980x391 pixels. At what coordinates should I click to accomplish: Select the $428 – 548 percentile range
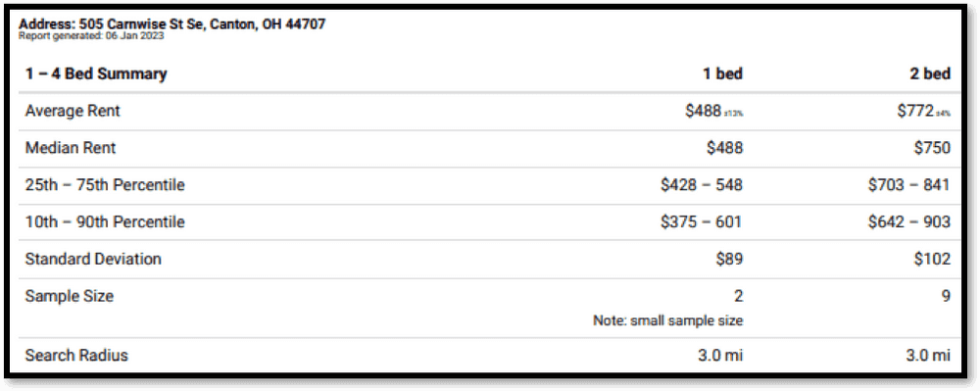702,185
